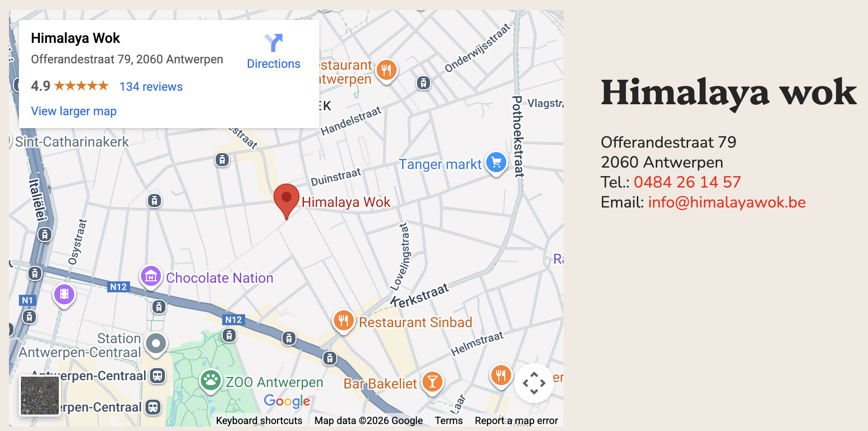Click tram stop at Kerkstraat junction on N12
868x431 pixels.
[330, 358]
